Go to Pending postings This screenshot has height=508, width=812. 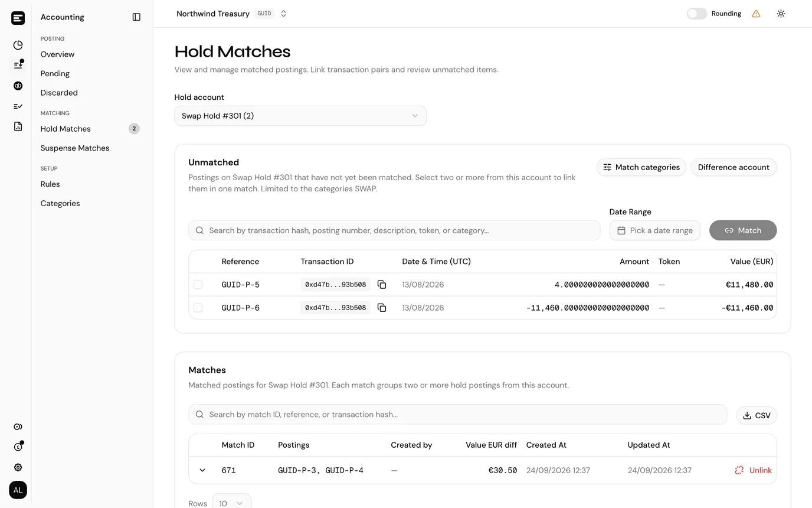[x=55, y=74]
